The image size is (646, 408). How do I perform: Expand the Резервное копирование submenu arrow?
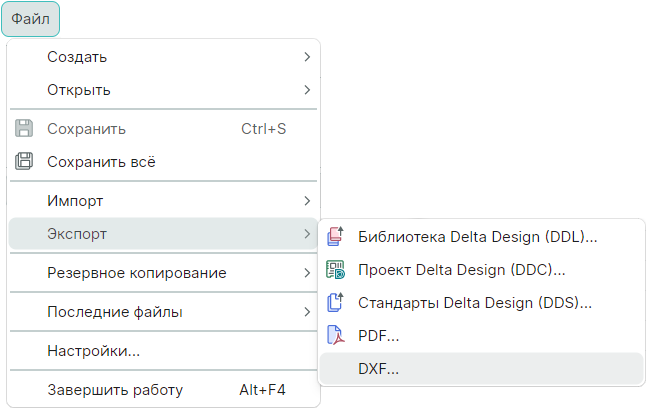tap(307, 273)
